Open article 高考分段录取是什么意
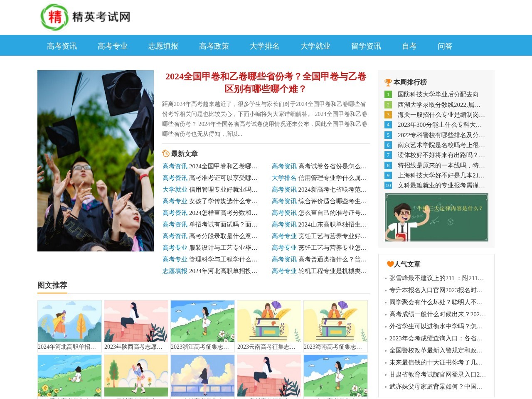Image resolution: width=532 pixels, height=399 pixels. (223, 236)
